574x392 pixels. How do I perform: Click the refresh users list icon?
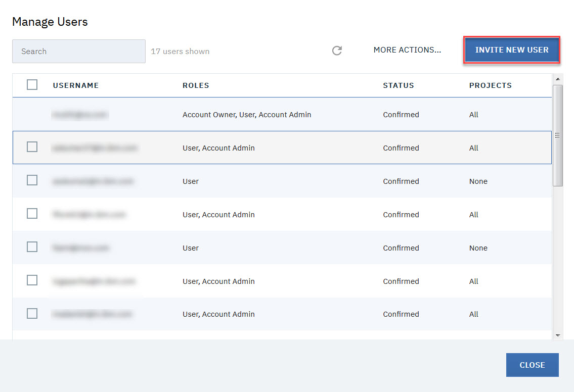[337, 51]
